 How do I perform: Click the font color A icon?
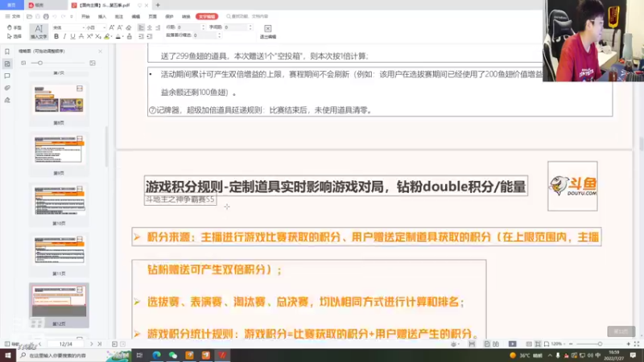pos(118,36)
